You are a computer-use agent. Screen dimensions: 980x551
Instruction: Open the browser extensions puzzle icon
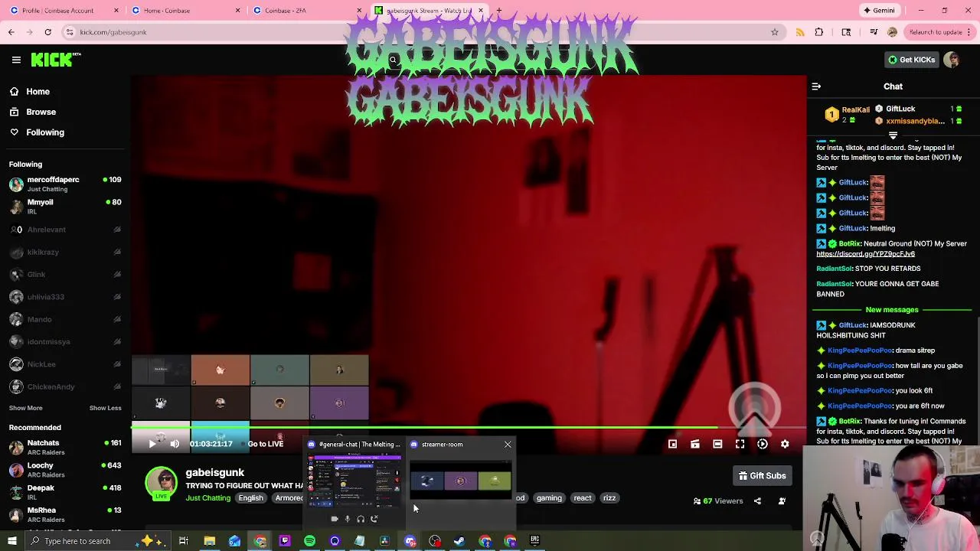pyautogui.click(x=819, y=32)
